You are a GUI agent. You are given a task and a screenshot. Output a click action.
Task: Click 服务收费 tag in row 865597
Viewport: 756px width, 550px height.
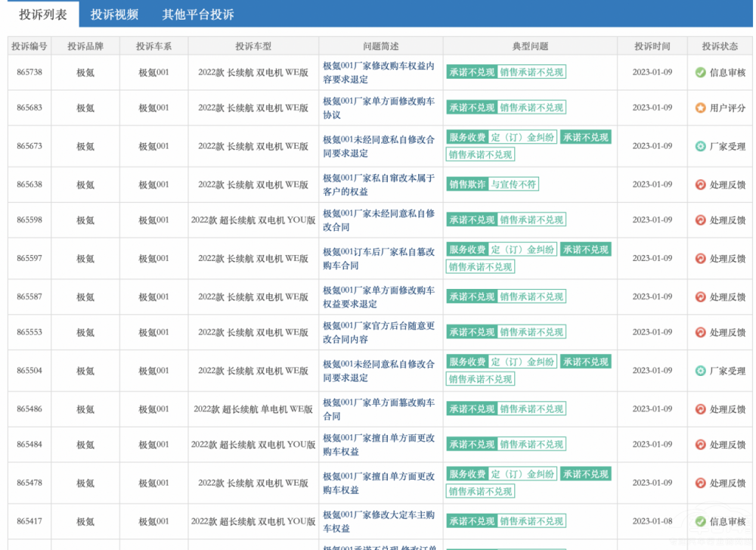pos(467,250)
